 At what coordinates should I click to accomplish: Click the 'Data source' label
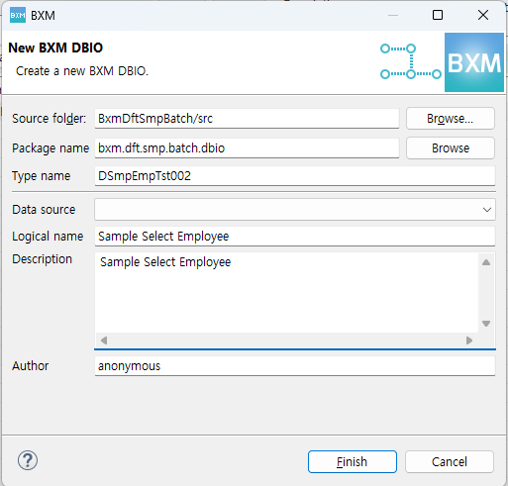44,210
